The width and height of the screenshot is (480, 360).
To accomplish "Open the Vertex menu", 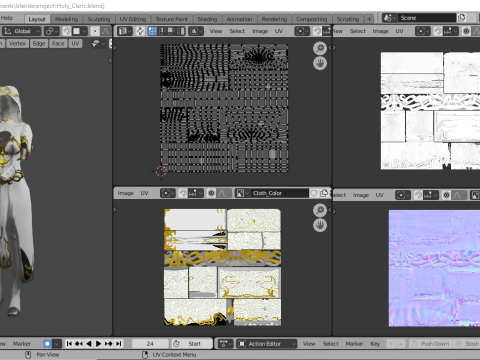I will pyautogui.click(x=17, y=44).
